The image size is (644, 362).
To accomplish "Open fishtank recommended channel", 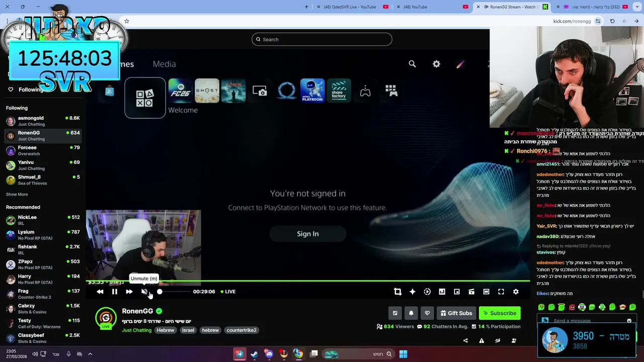I will tap(43, 250).
